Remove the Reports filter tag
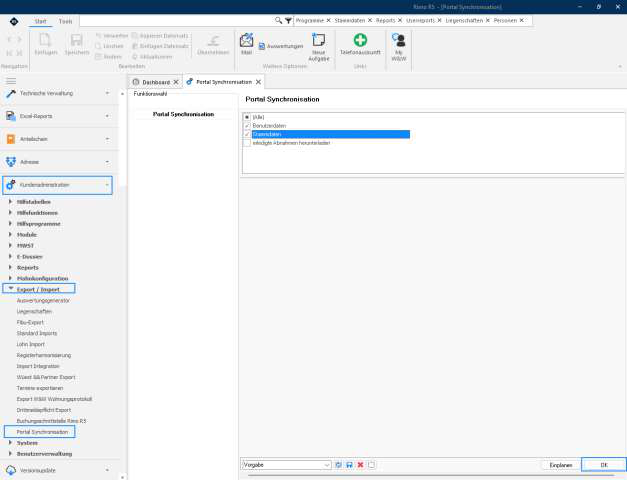Viewport: 627px width, 480px height. [x=399, y=20]
